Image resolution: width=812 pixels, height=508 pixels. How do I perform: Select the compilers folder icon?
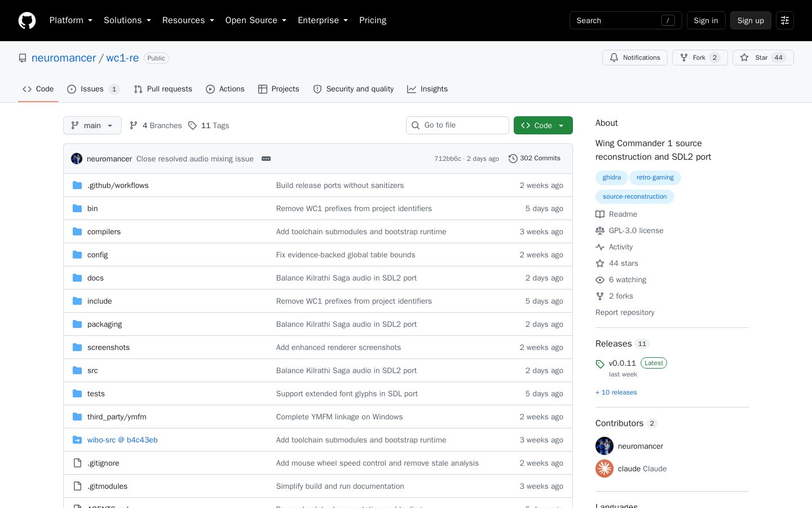[77, 231]
